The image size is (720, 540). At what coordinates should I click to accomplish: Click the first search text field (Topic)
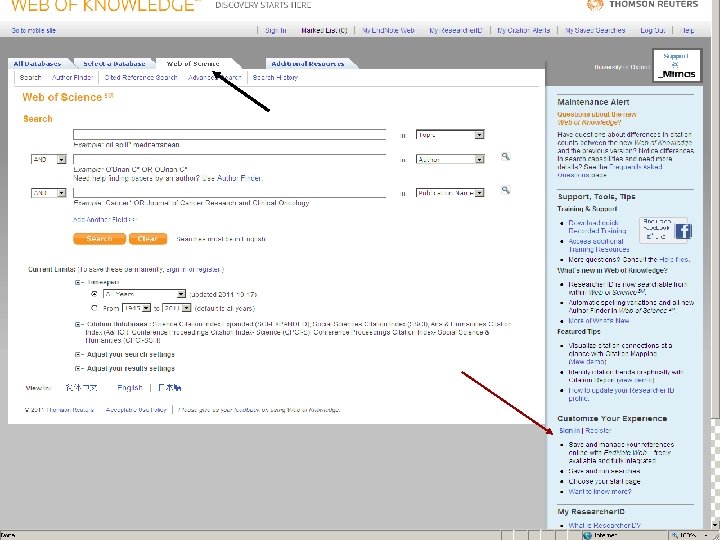pos(229,135)
